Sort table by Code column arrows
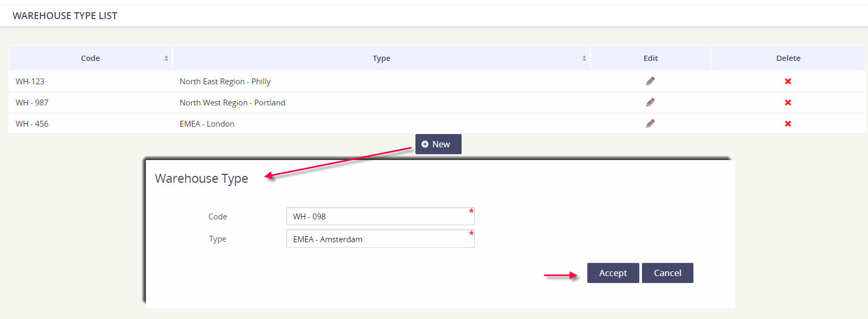868x319 pixels. point(166,58)
